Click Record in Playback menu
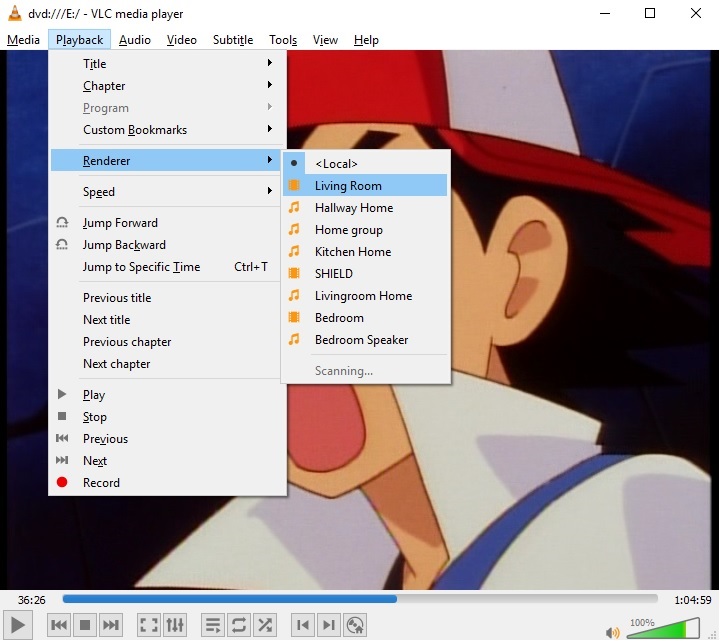 (101, 483)
